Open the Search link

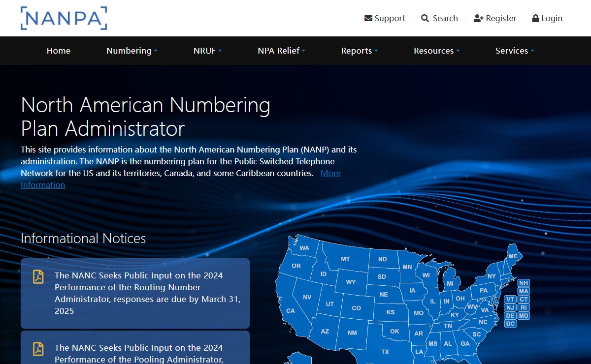[x=439, y=18]
